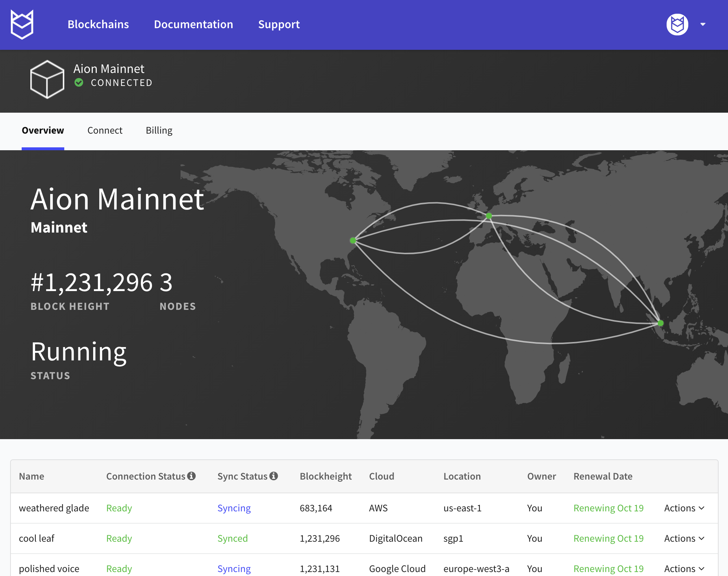The image size is (728, 576).
Task: Click the Running status text
Action: click(79, 352)
